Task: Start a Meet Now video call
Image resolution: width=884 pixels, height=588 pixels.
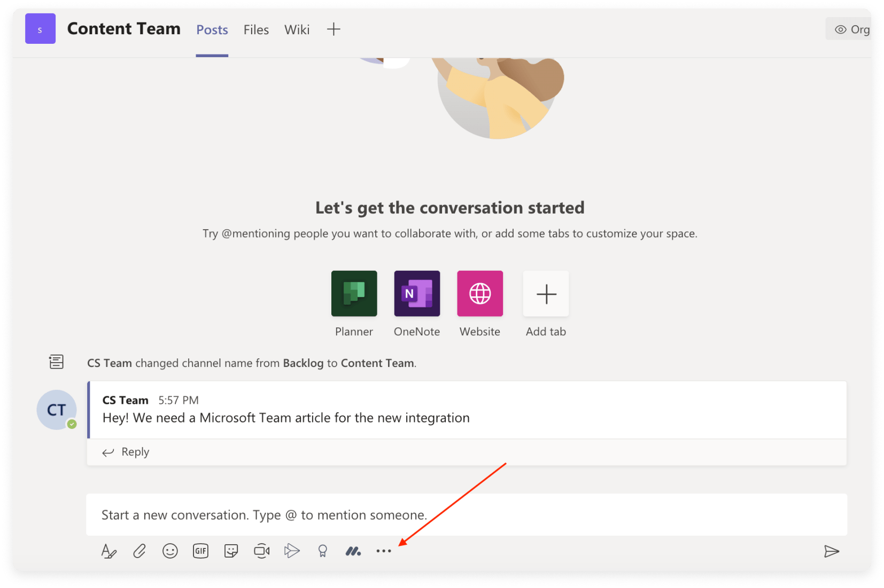Action: click(262, 551)
